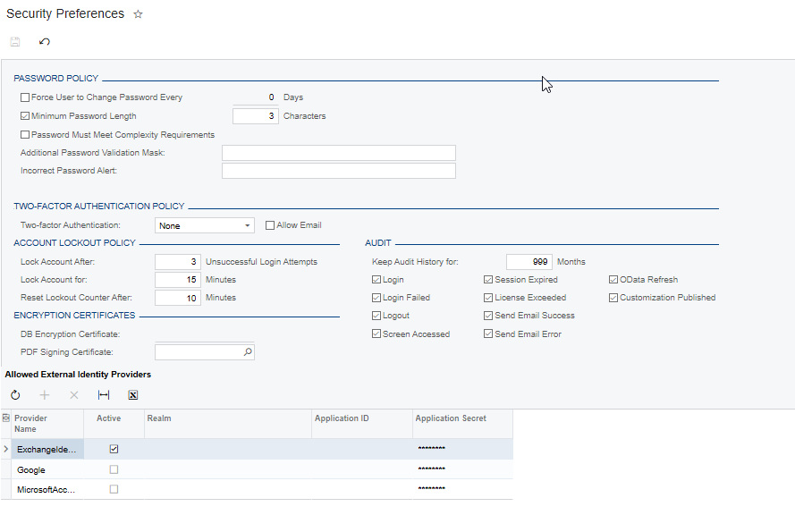Viewport: 795px width, 532px height.
Task: Fit grid columns to screen width
Action: (x=103, y=394)
